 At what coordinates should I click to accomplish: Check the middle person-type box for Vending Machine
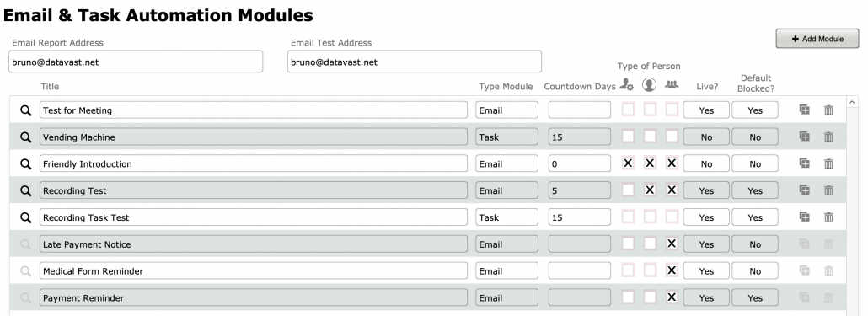pos(650,137)
